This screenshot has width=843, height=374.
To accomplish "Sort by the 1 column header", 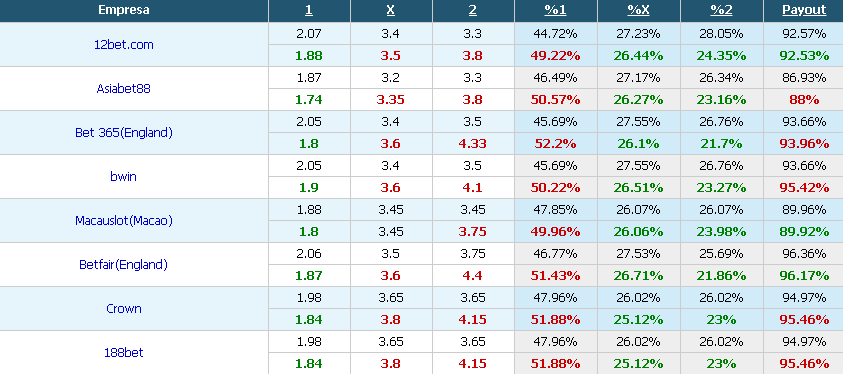I will click(x=309, y=10).
